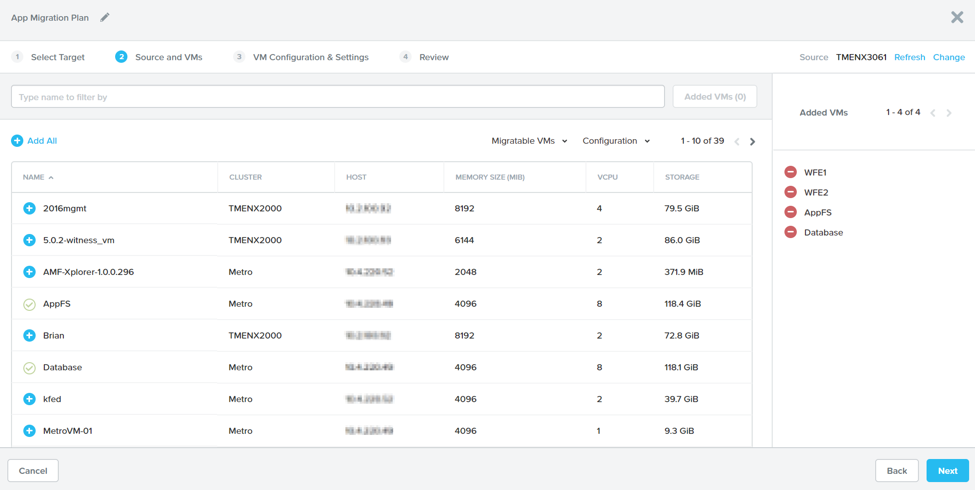Remove Database from added VMs list
This screenshot has width=975, height=490.
click(790, 232)
